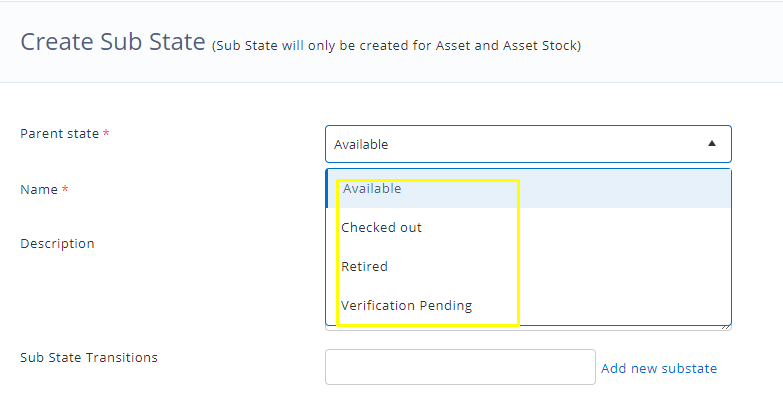Click the Asset and Asset Stock note

(397, 45)
